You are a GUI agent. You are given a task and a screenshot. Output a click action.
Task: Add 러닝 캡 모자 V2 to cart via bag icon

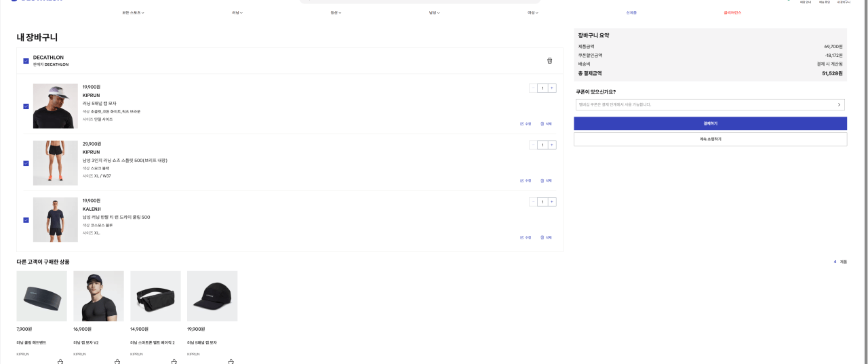click(117, 361)
